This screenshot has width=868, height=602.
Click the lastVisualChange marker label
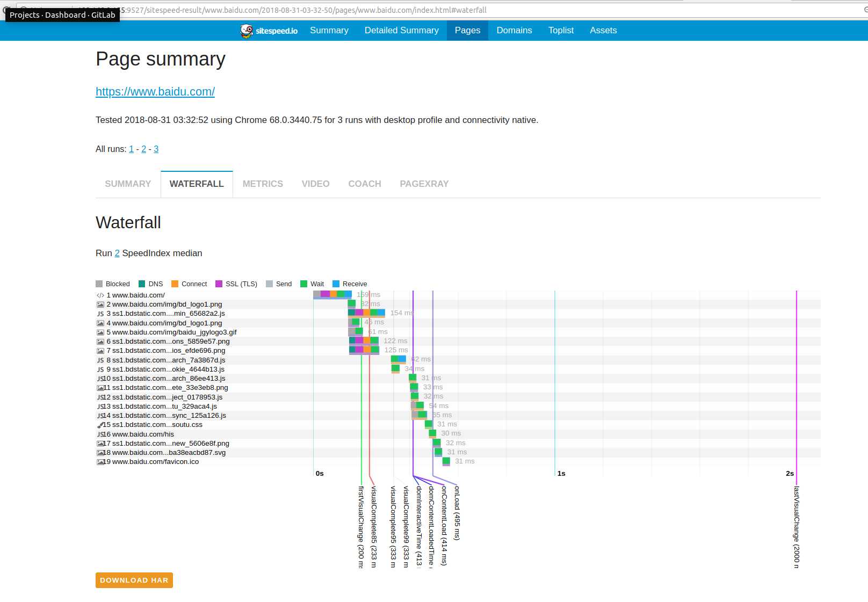tap(797, 527)
